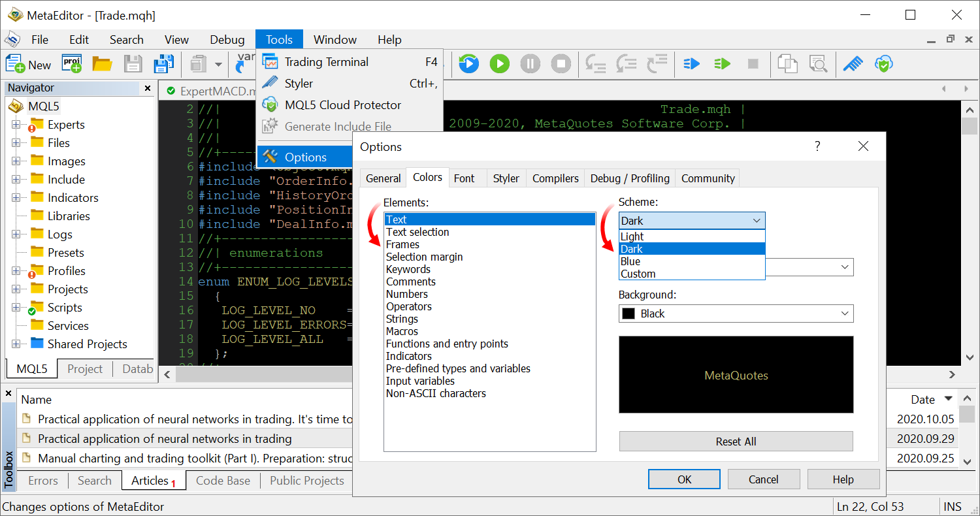Switch to the Compilers tab in Options
The image size is (980, 516).
(x=555, y=178)
